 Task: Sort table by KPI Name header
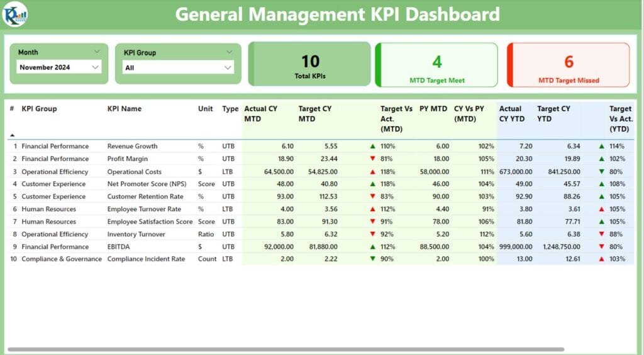[x=125, y=109]
